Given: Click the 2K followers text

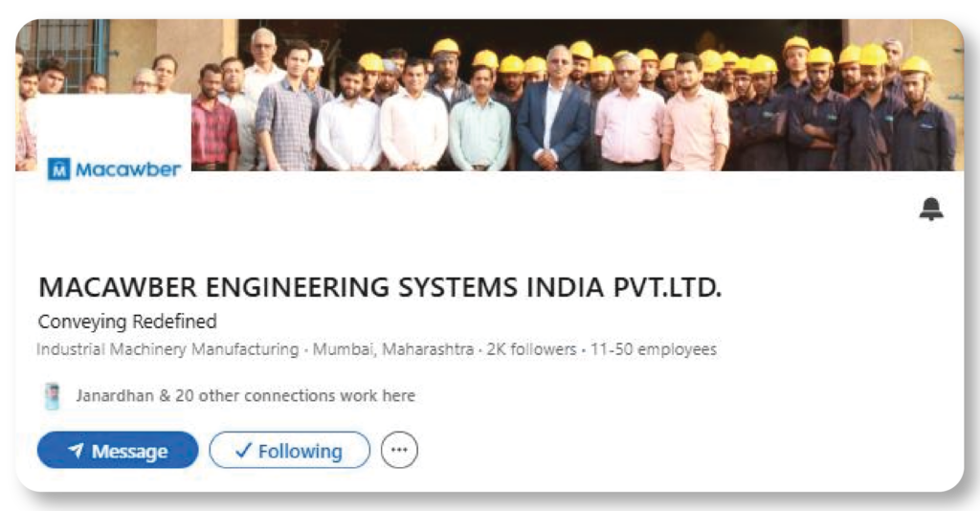Looking at the screenshot, I should [531, 349].
